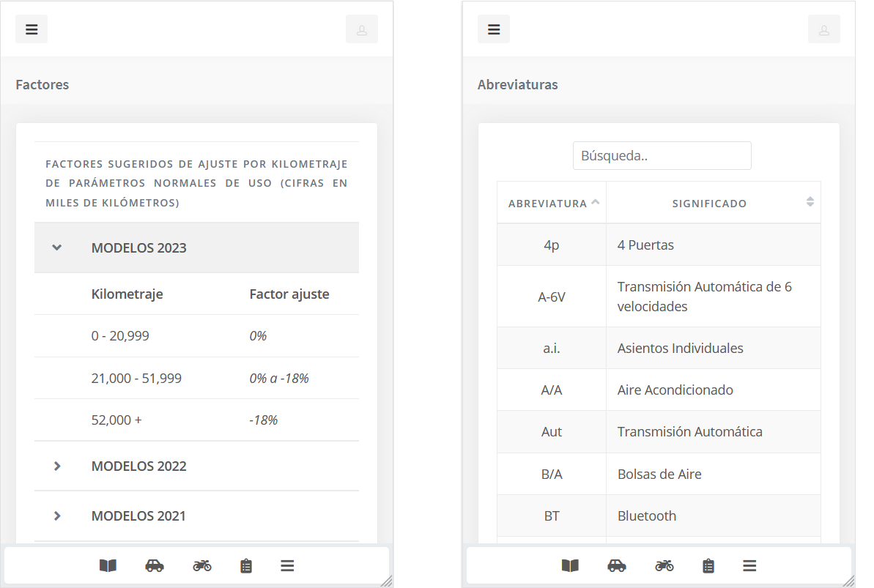Tap car icon in Abreviaturas bottom bar
The height and width of the screenshot is (588, 874).
(x=617, y=565)
